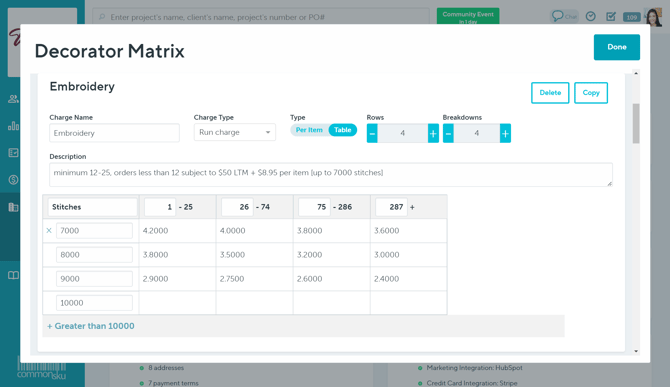This screenshot has height=387, width=670.
Task: Select the 2.7500 price cell
Action: coord(254,279)
